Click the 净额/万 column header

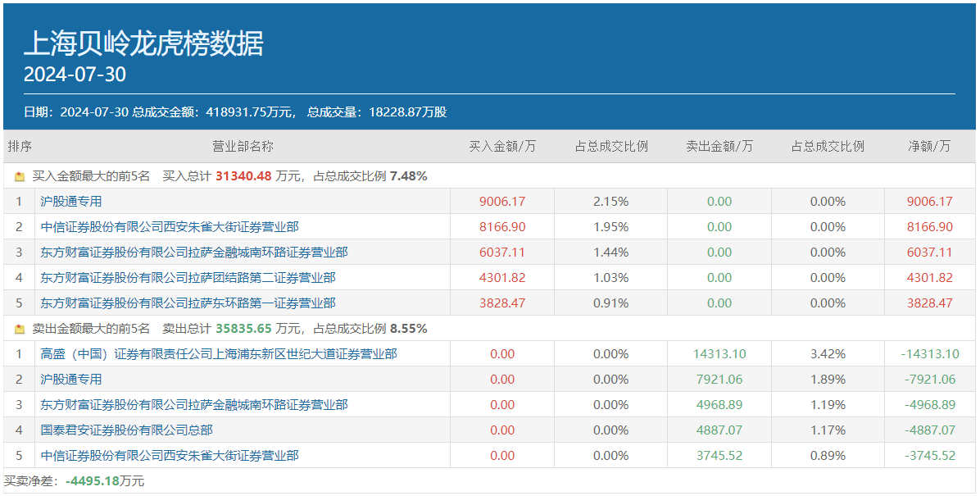point(929,147)
